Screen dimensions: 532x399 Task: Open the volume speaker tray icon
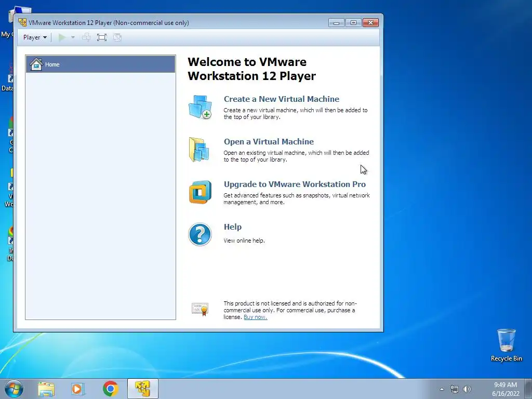[467, 389]
